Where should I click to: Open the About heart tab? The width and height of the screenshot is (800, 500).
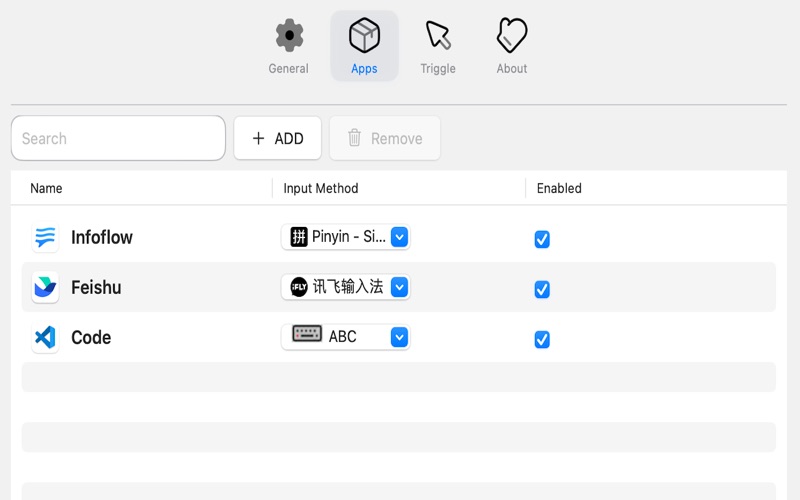(512, 46)
